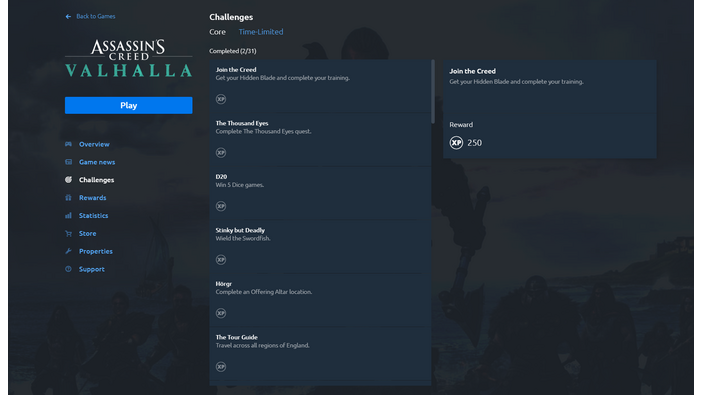Screen dimensions: 702x395
Task: Go back via Back to Games link
Action: pyautogui.click(x=95, y=16)
